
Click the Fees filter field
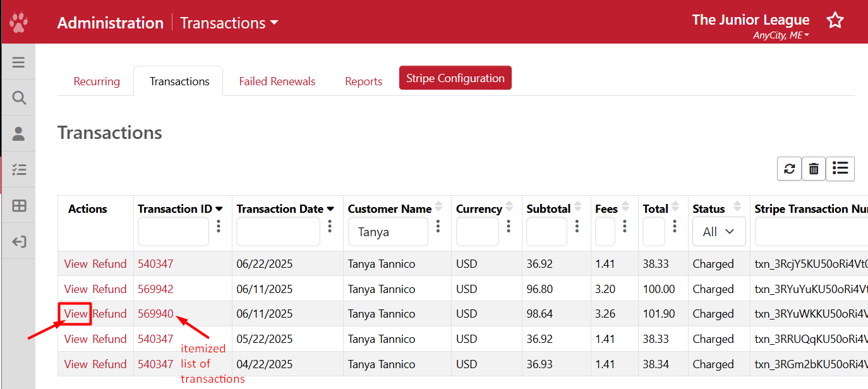(605, 232)
